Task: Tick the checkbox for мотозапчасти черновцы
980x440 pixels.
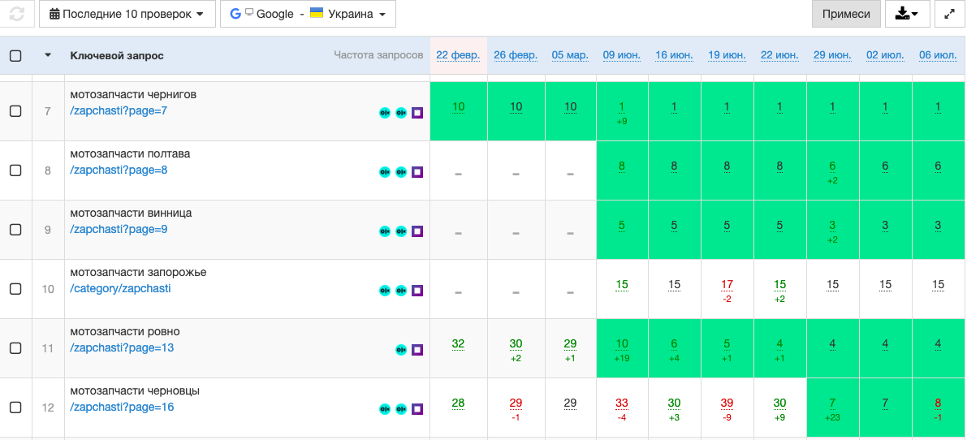Action: coord(15,408)
